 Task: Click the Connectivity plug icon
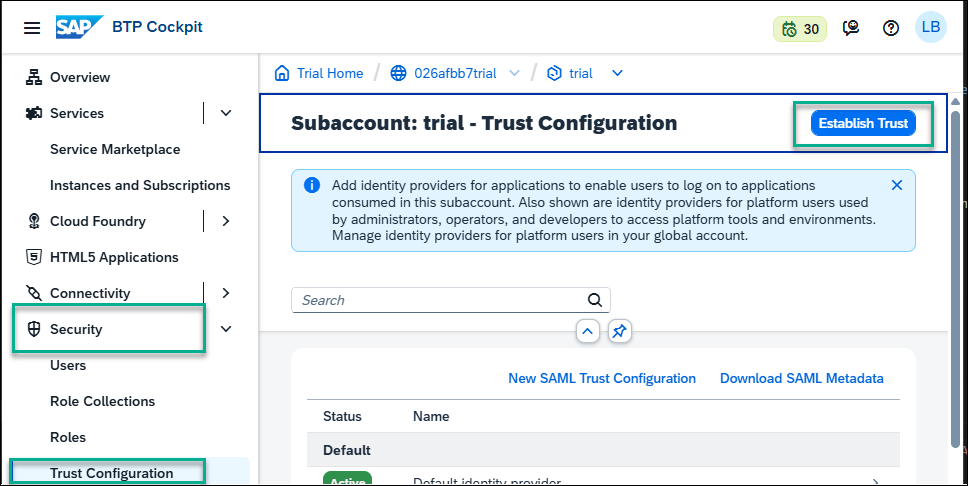[x=33, y=293]
